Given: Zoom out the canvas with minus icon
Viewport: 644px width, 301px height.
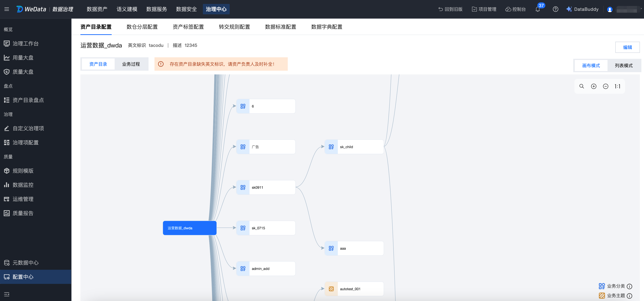Looking at the screenshot, I should [605, 86].
